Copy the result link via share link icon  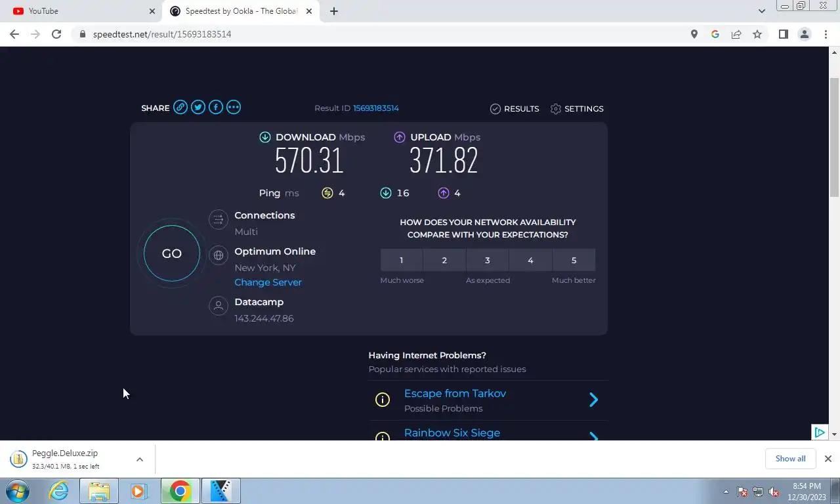point(180,108)
